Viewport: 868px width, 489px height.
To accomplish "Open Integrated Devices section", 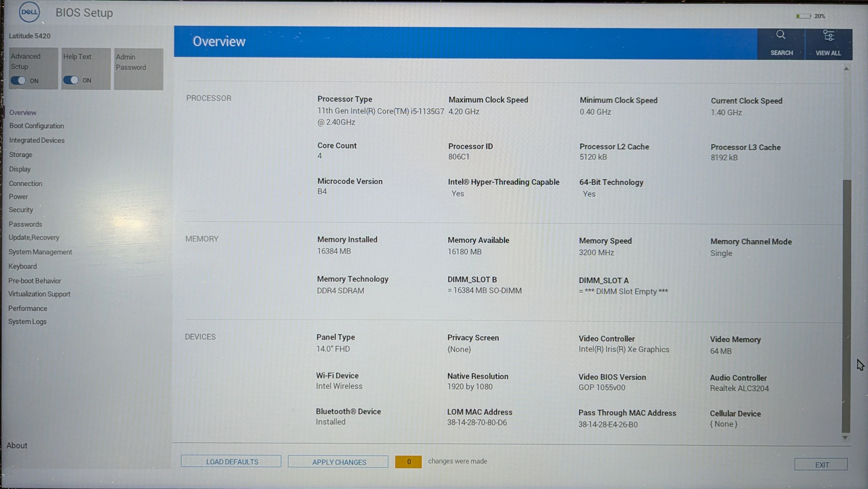I will point(37,140).
